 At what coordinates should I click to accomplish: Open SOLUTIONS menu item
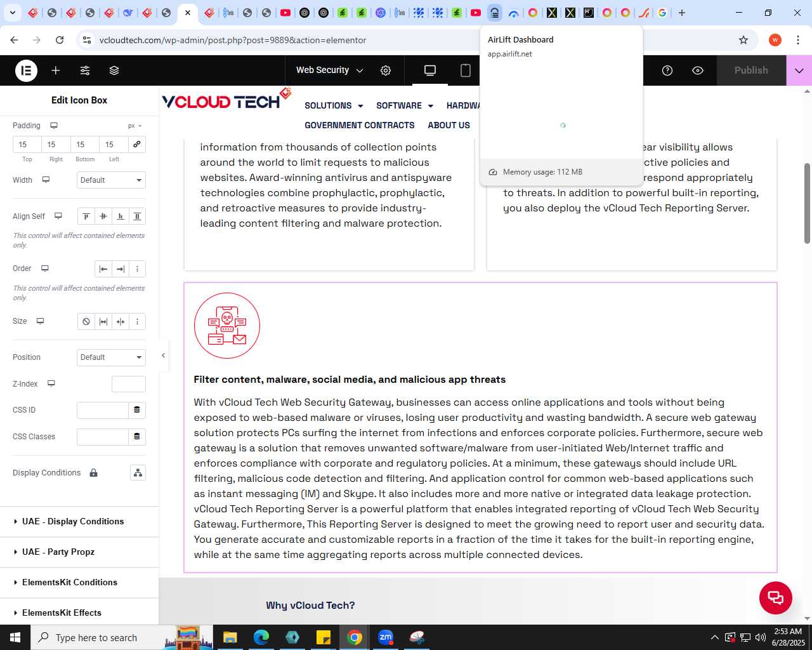(334, 106)
